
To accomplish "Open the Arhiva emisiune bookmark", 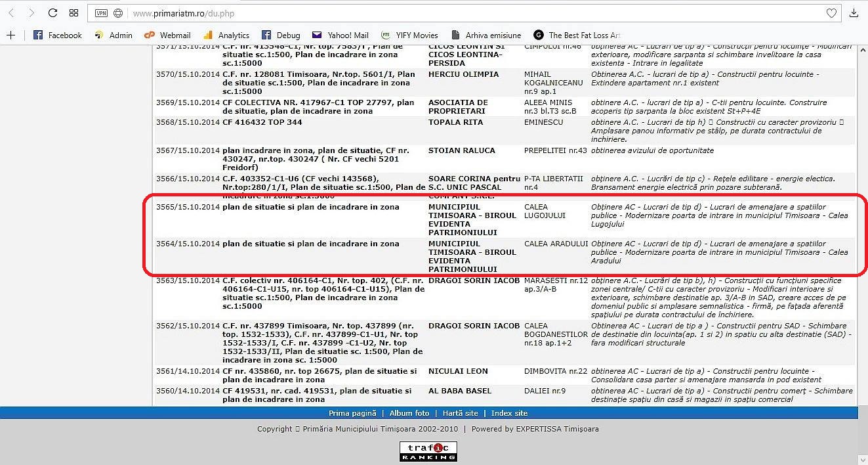I will tap(486, 35).
